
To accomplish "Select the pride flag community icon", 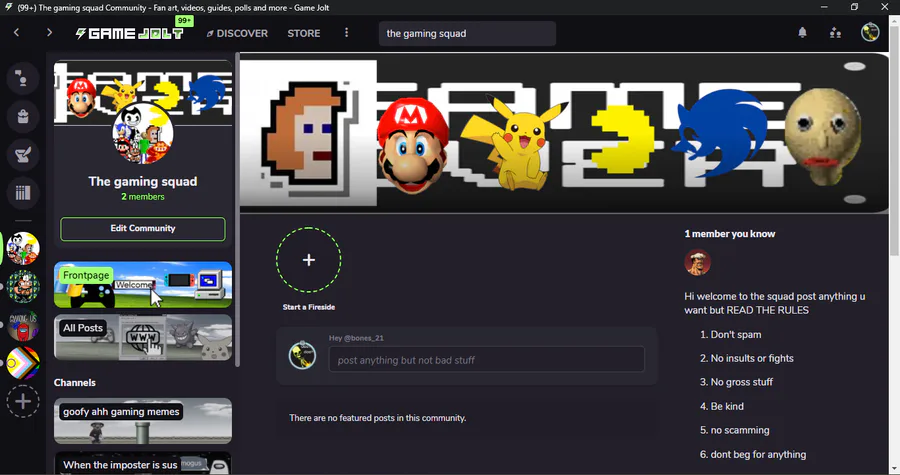I will (23, 363).
